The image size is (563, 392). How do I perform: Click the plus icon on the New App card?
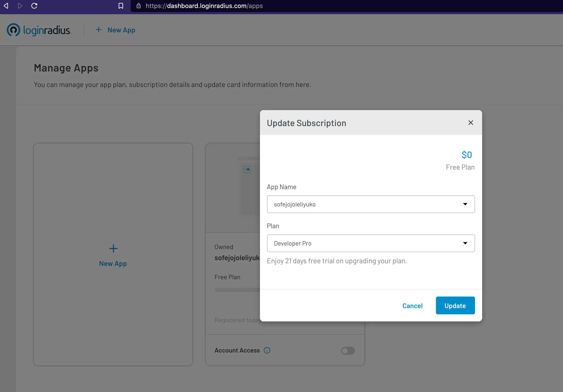(113, 248)
